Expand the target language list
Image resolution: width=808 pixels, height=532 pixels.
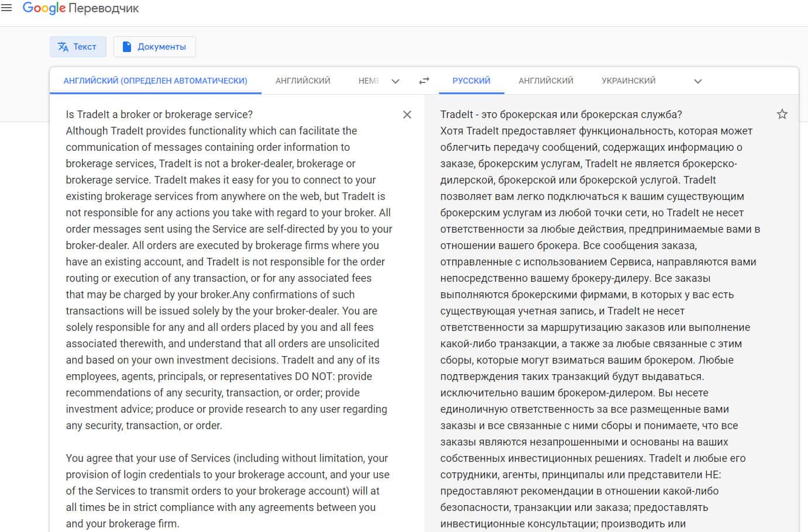[697, 81]
